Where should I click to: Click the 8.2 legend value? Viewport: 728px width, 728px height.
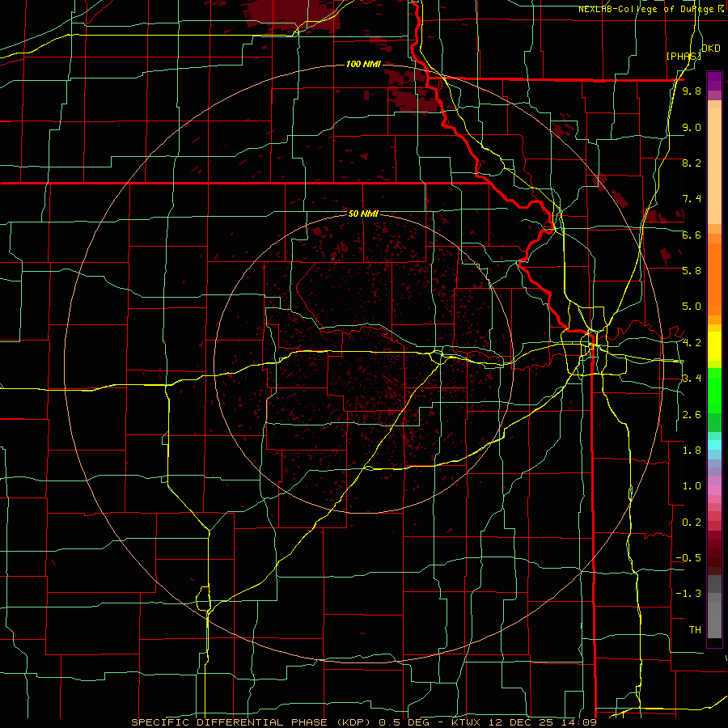[x=692, y=163]
